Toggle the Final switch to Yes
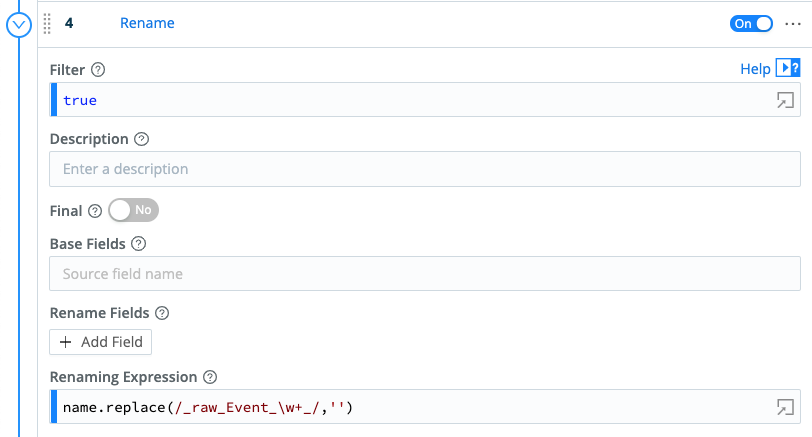The height and width of the screenshot is (437, 812). 134,211
